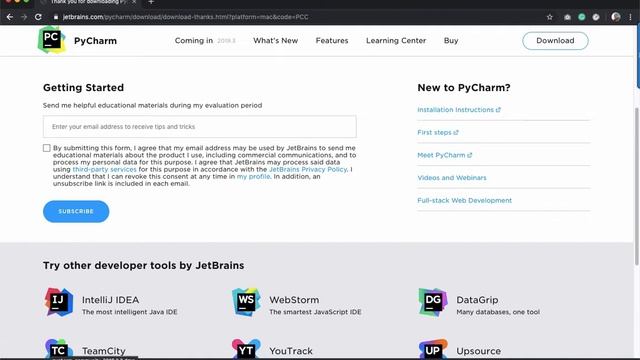The image size is (640, 360).
Task: Open the TeamCity product title
Action: [x=104, y=351]
